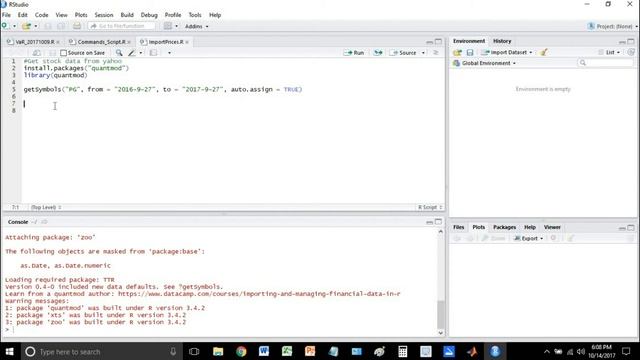Viewport: 640px width, 360px height.
Task: Focus the Go to file/function field
Action: click(121, 26)
